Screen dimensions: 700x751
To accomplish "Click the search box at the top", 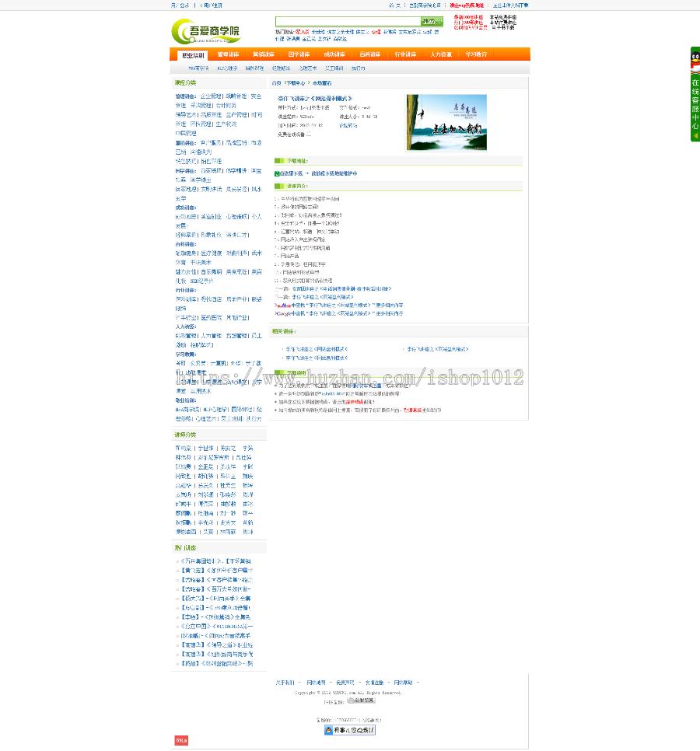I will pyautogui.click(x=348, y=22).
